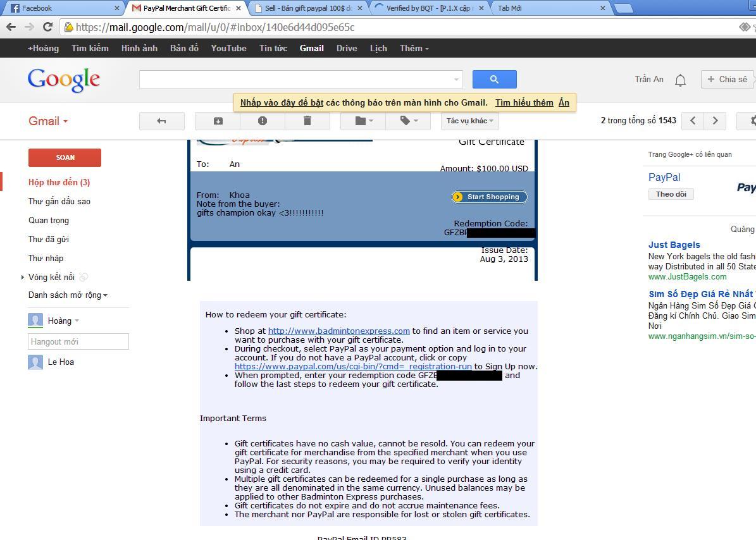Click the Sim Số Đẹp ad title

click(702, 294)
